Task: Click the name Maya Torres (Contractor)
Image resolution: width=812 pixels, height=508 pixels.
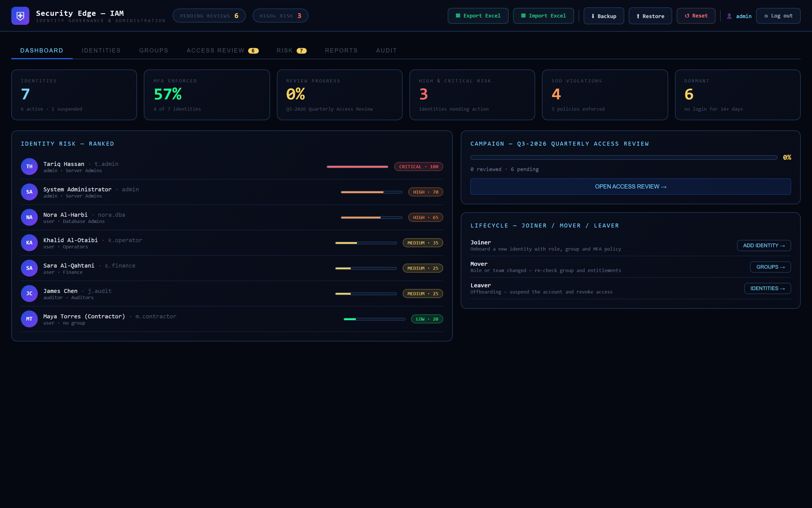Action: click(84, 316)
